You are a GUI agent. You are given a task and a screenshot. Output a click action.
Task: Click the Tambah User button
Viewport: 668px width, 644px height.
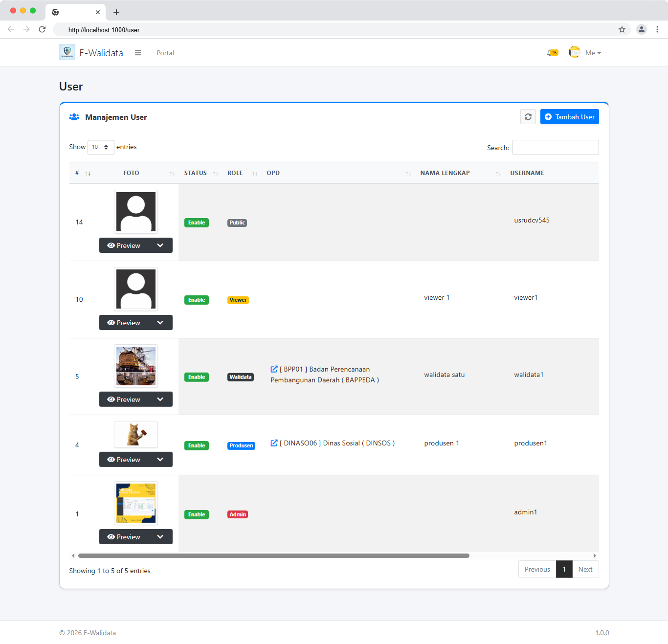569,117
